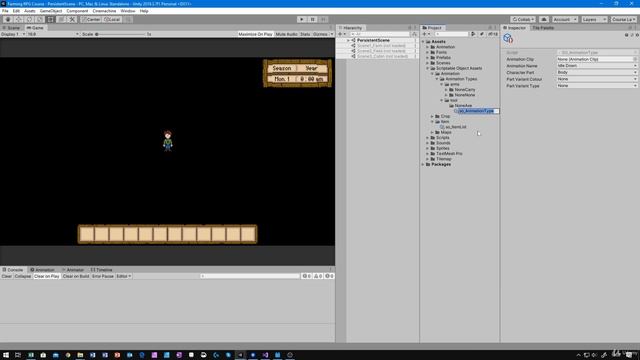Select the Rect tool in the toolbar
Screen dimensions: 640x360
coord(51,19)
